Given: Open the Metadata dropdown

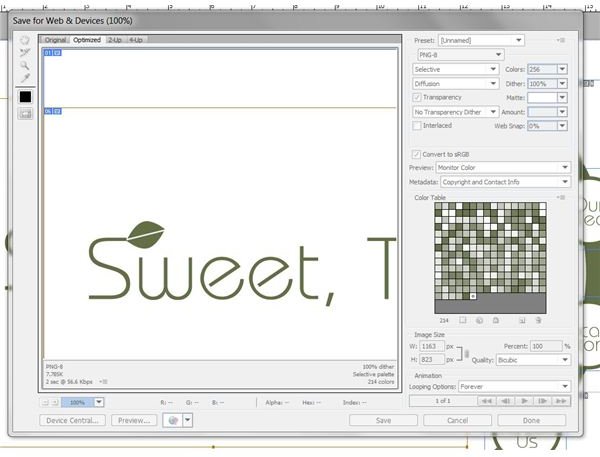Looking at the screenshot, I should point(505,182).
